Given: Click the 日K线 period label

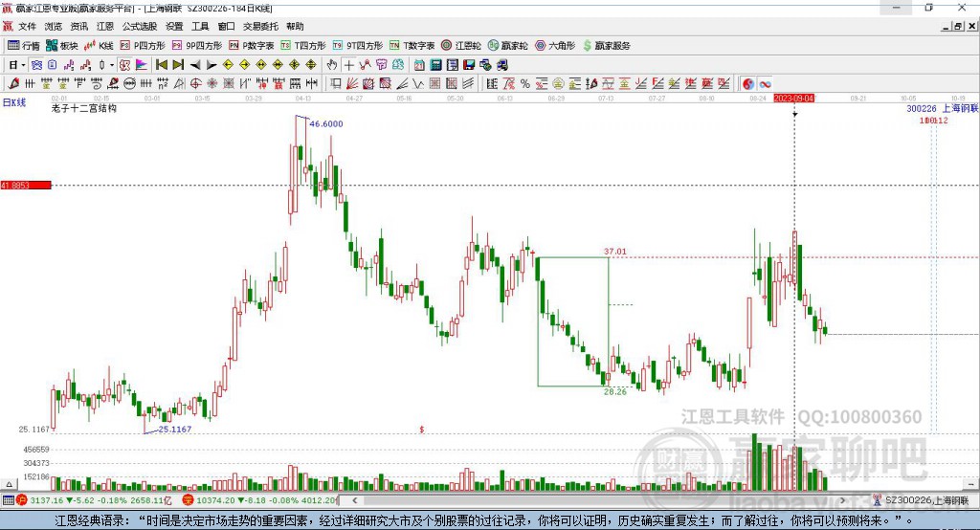Looking at the screenshot, I should tap(14, 102).
